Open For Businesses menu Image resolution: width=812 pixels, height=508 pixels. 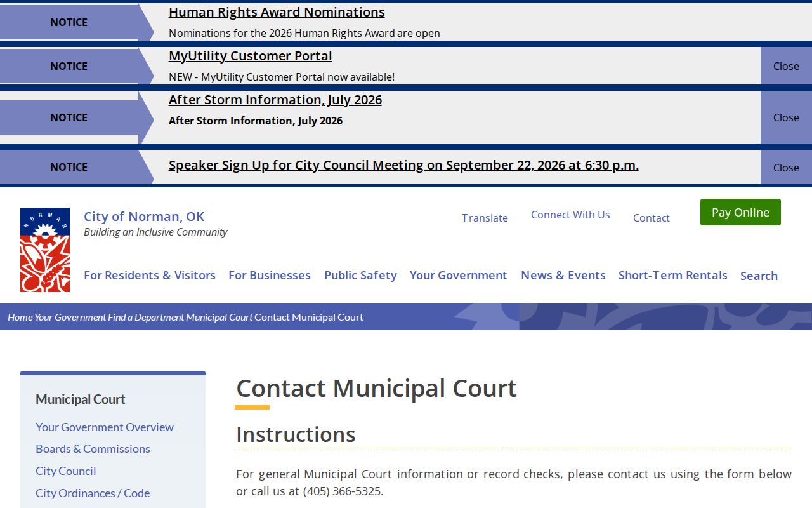click(270, 275)
